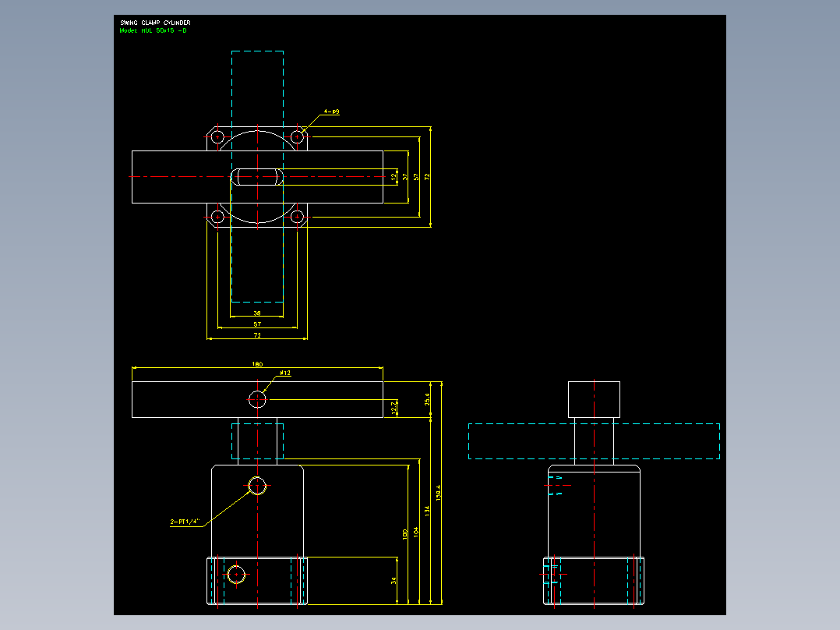Select the upper-left mounting hole in top view
This screenshot has height=630, width=840.
[217, 136]
